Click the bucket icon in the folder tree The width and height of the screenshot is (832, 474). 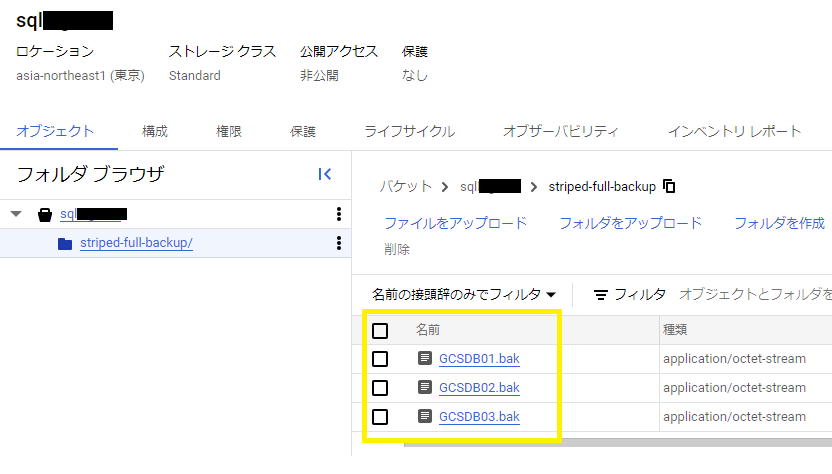point(45,214)
